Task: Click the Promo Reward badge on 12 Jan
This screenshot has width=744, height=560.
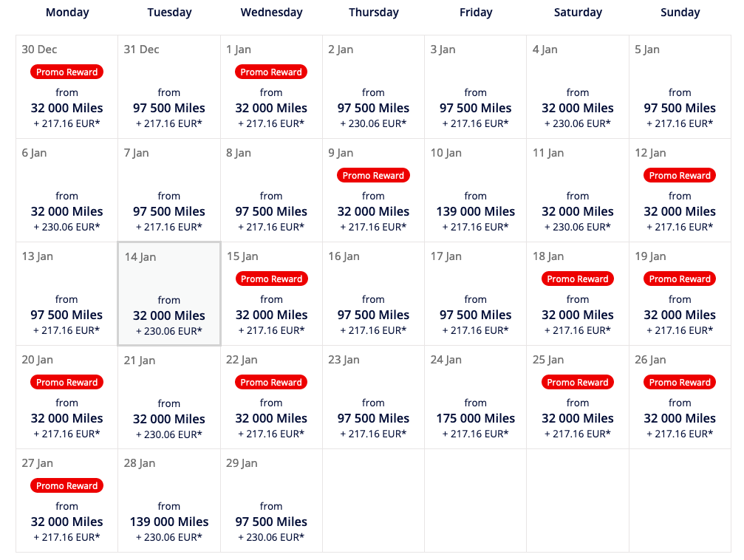Action: (680, 175)
